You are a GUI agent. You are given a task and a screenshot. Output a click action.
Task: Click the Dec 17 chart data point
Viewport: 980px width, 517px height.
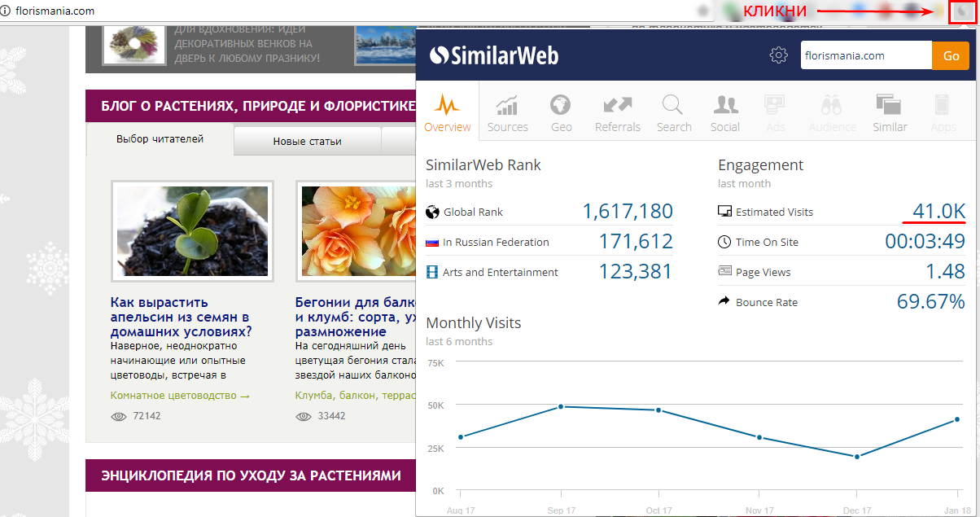pos(857,457)
